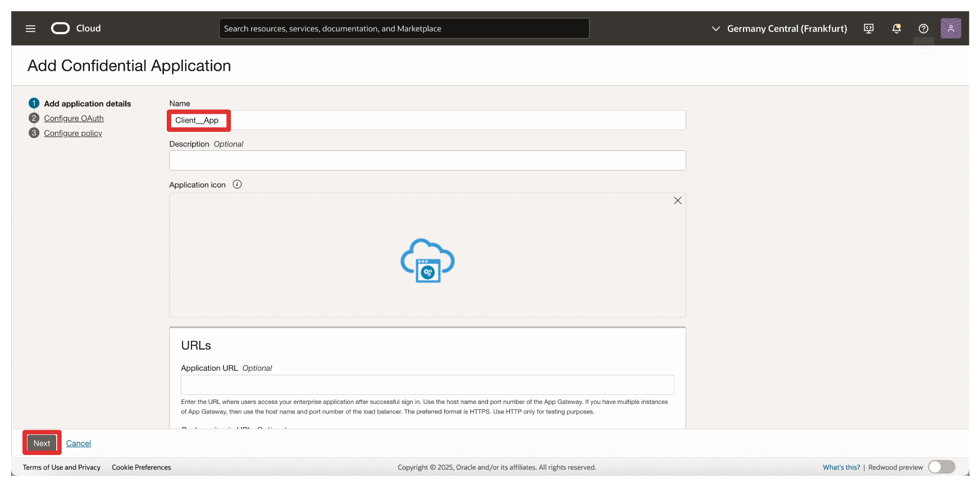Remove the application icon with X
The height and width of the screenshot is (487, 980).
coord(677,201)
